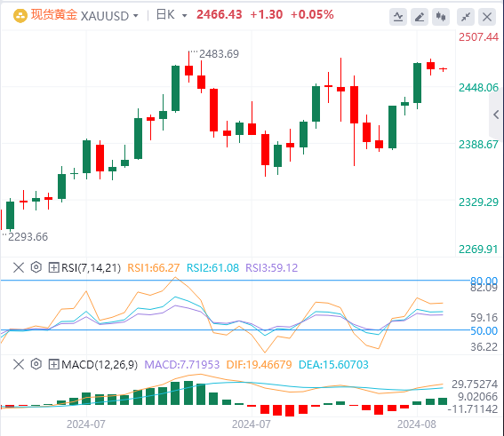Switch chart type with candlestick icon
Viewport: 504px width, 436px height.
pos(441,17)
